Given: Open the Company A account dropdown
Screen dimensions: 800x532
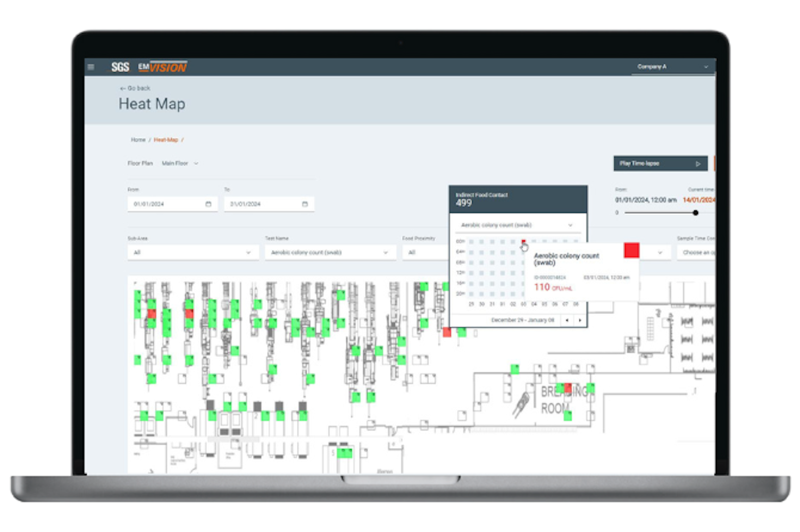Looking at the screenshot, I should pos(706,66).
